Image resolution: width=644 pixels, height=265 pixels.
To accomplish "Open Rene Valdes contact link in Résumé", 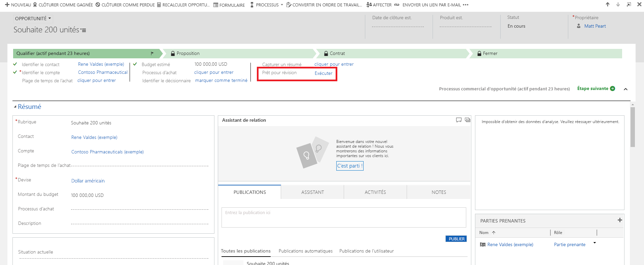I will click(94, 137).
